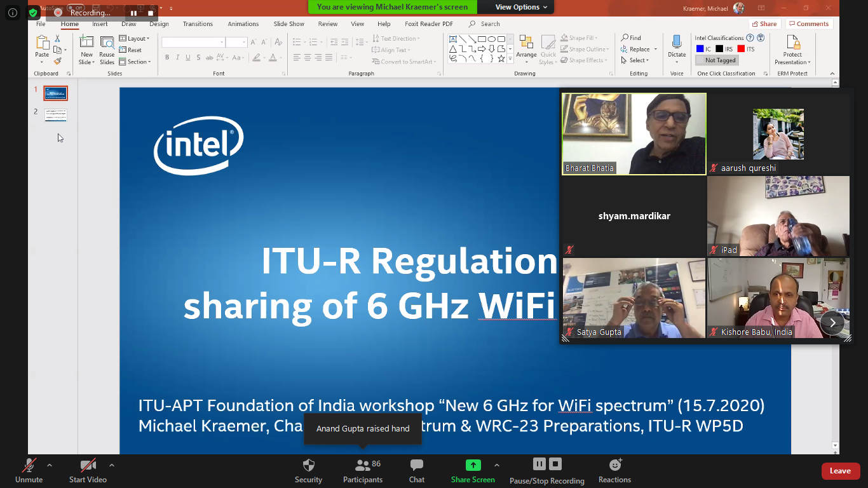
Task: Open the Reactions emoji icon
Action: pyautogui.click(x=614, y=465)
